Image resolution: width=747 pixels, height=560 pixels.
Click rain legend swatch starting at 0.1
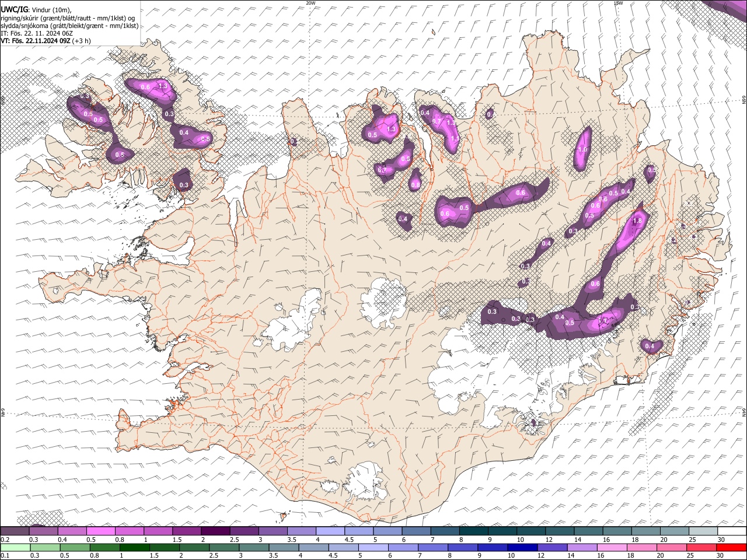point(15,548)
